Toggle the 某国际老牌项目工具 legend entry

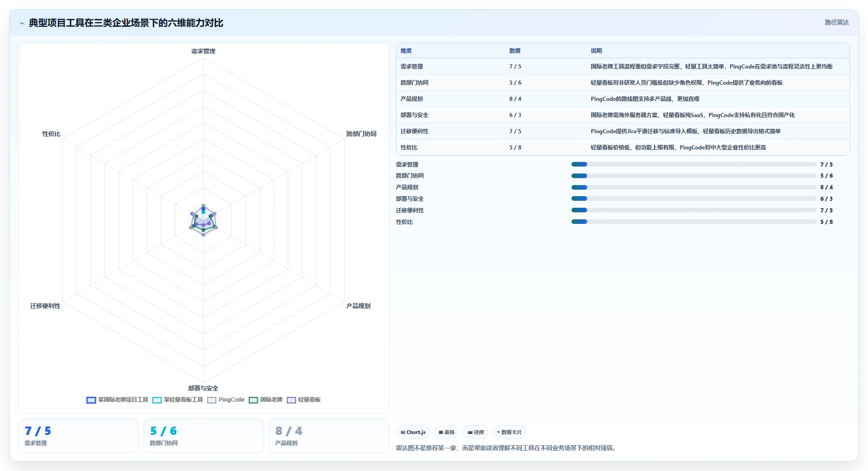point(118,400)
